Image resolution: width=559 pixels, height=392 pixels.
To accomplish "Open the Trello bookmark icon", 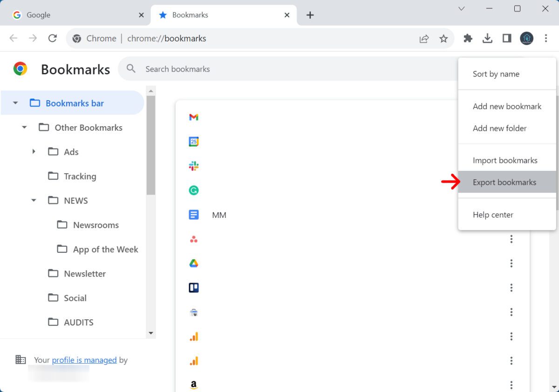I will click(x=194, y=287).
